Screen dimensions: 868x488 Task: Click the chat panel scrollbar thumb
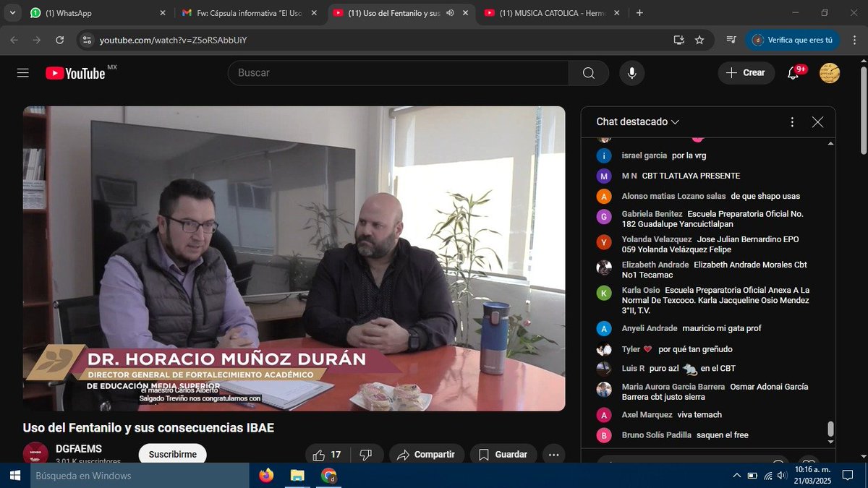point(830,429)
